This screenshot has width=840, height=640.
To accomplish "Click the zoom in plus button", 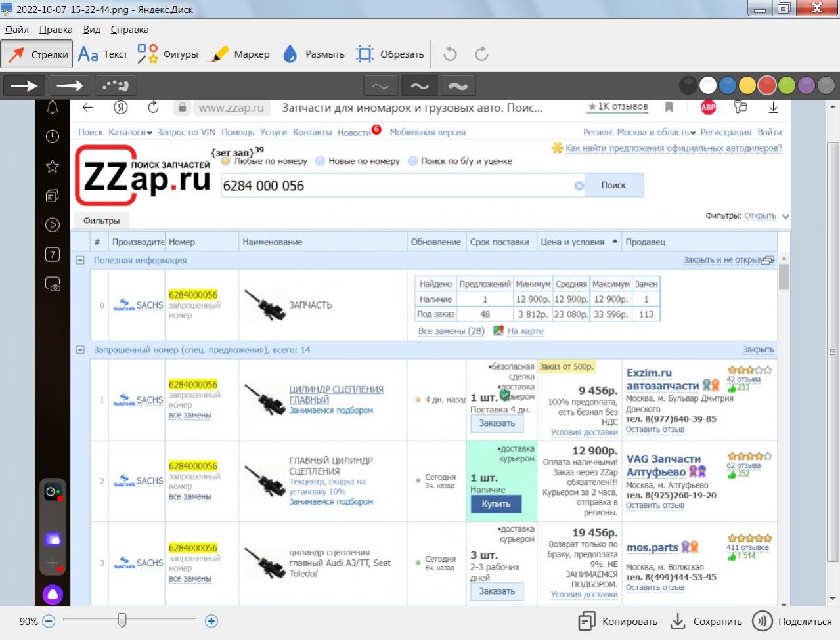I will coord(211,621).
